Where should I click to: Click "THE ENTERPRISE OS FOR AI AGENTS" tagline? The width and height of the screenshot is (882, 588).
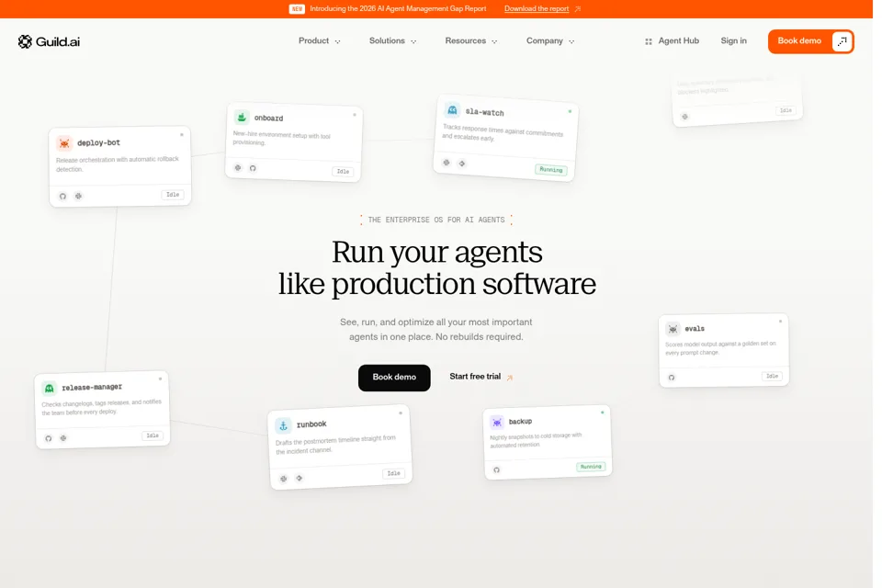point(435,220)
